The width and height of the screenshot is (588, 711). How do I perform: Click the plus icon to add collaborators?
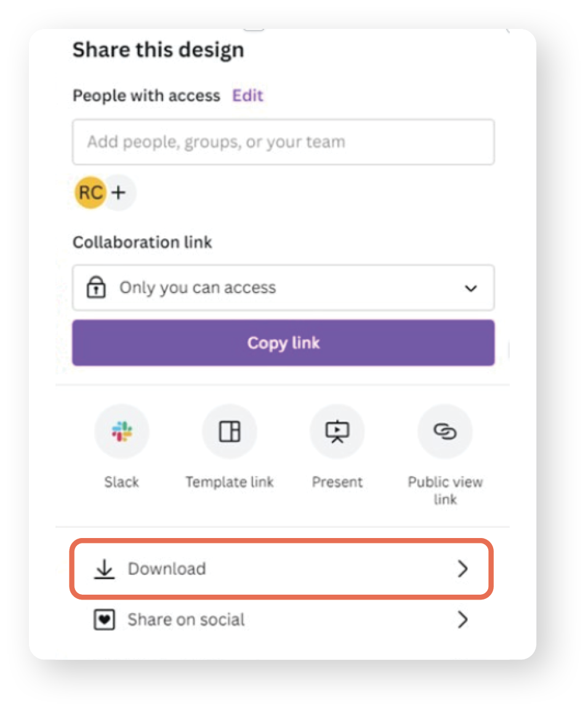click(x=118, y=192)
